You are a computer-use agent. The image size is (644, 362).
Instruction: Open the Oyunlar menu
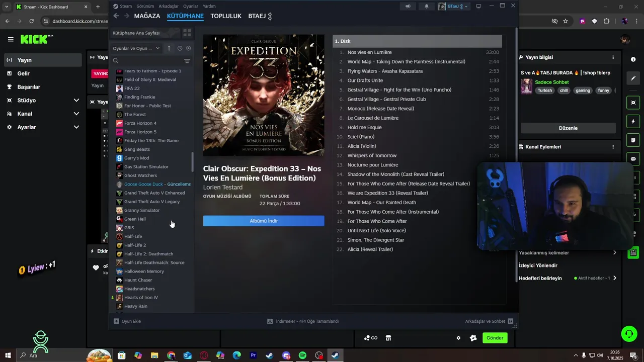(x=191, y=6)
